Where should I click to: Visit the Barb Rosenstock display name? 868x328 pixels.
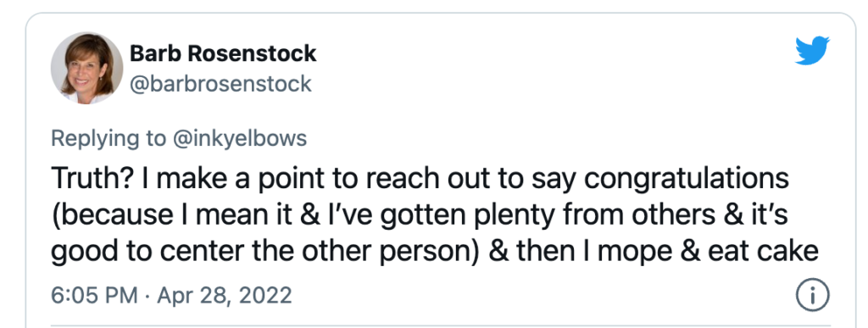pos(223,53)
